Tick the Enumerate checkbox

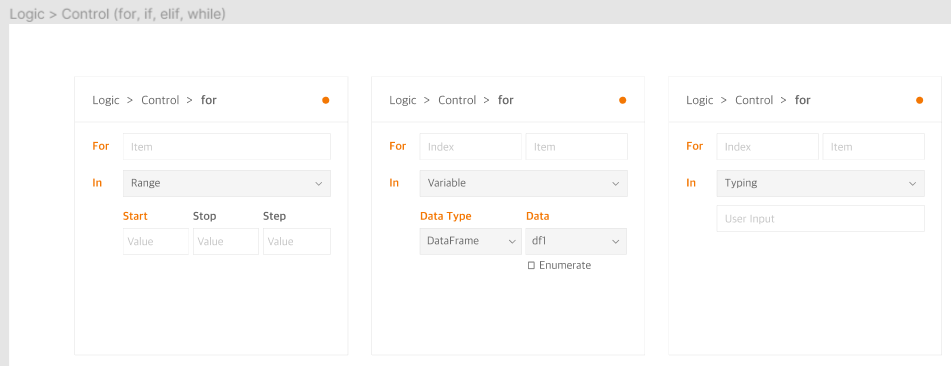point(531,265)
